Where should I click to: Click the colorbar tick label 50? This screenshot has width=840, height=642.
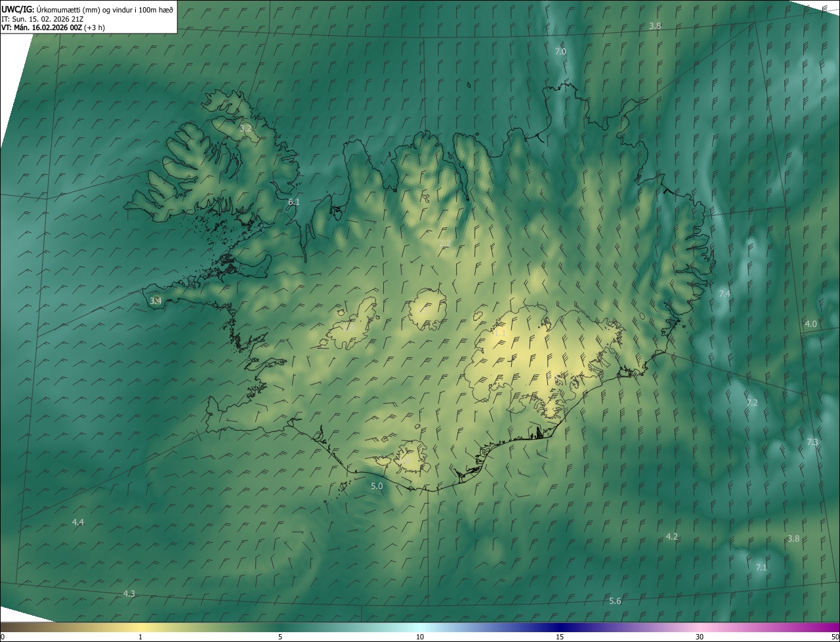pyautogui.click(x=835, y=637)
